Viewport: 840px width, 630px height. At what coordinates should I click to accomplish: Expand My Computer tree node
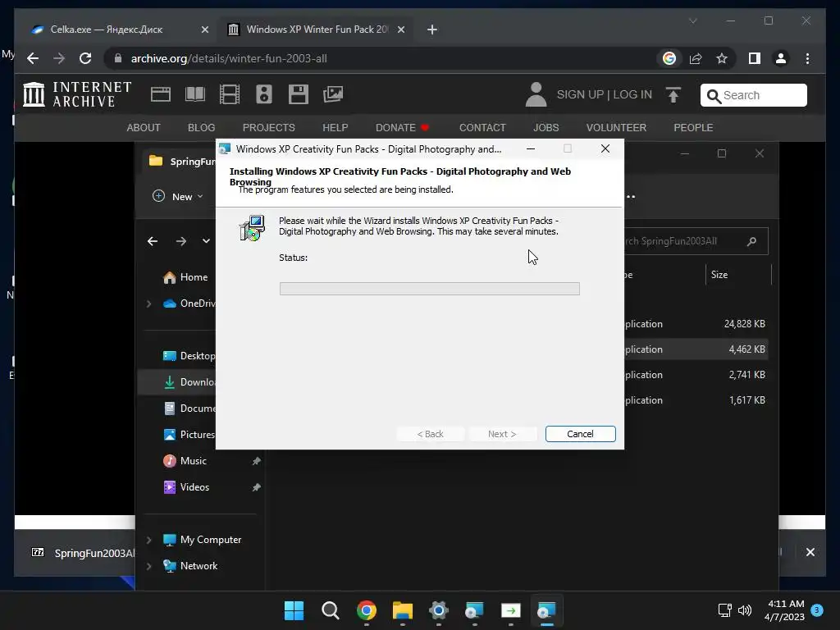tap(149, 540)
